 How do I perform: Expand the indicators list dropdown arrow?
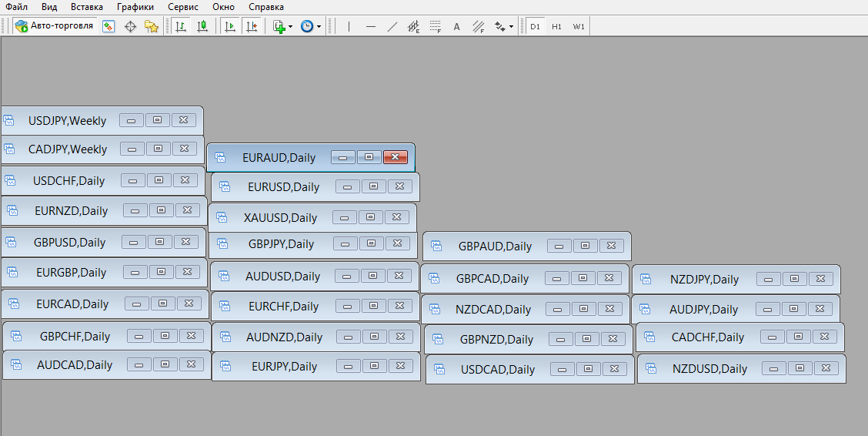[291, 27]
